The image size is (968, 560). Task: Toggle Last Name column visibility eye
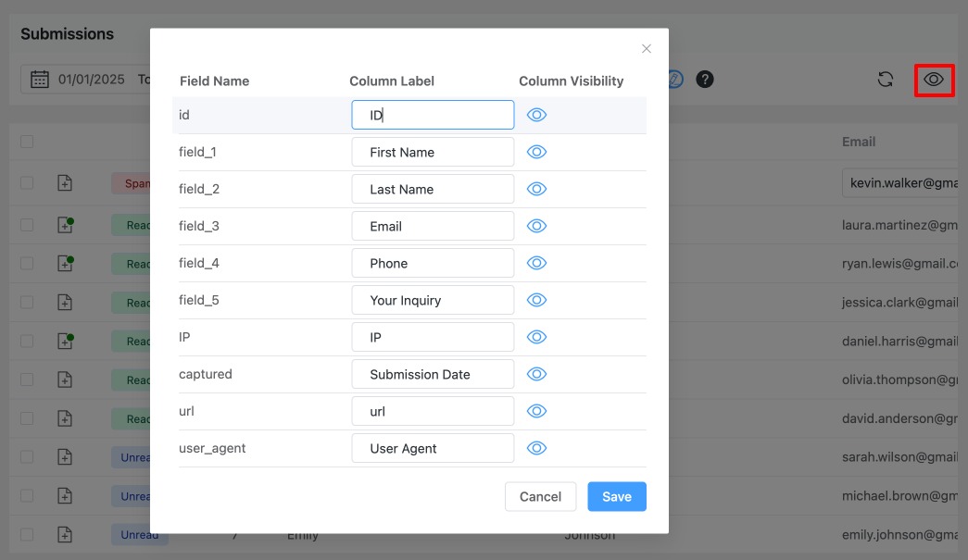point(537,189)
